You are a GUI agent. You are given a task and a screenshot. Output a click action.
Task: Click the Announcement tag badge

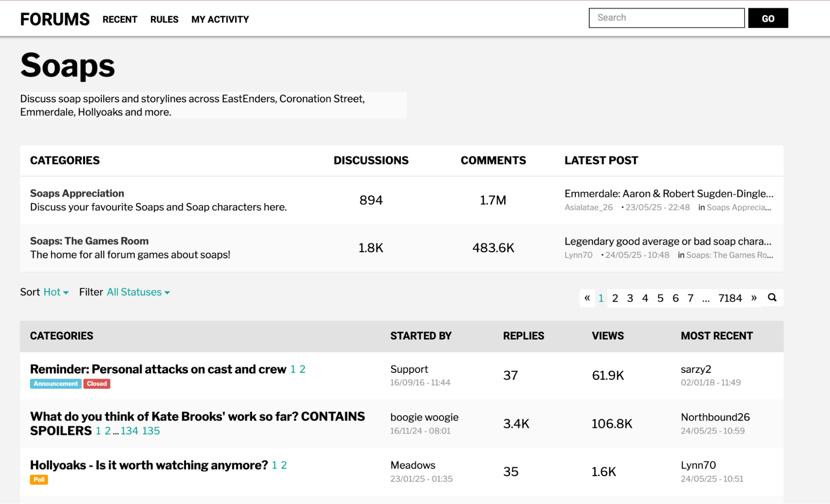(x=56, y=384)
